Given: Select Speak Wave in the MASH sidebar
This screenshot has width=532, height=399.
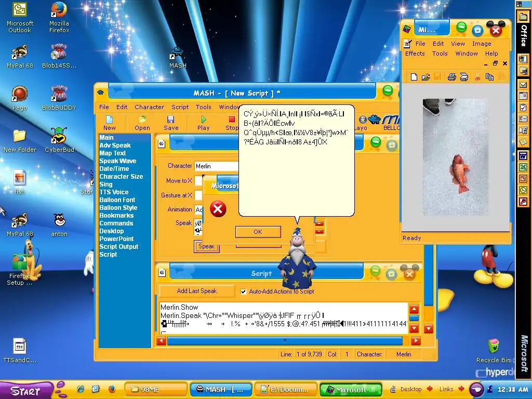Looking at the screenshot, I should pyautogui.click(x=117, y=161).
